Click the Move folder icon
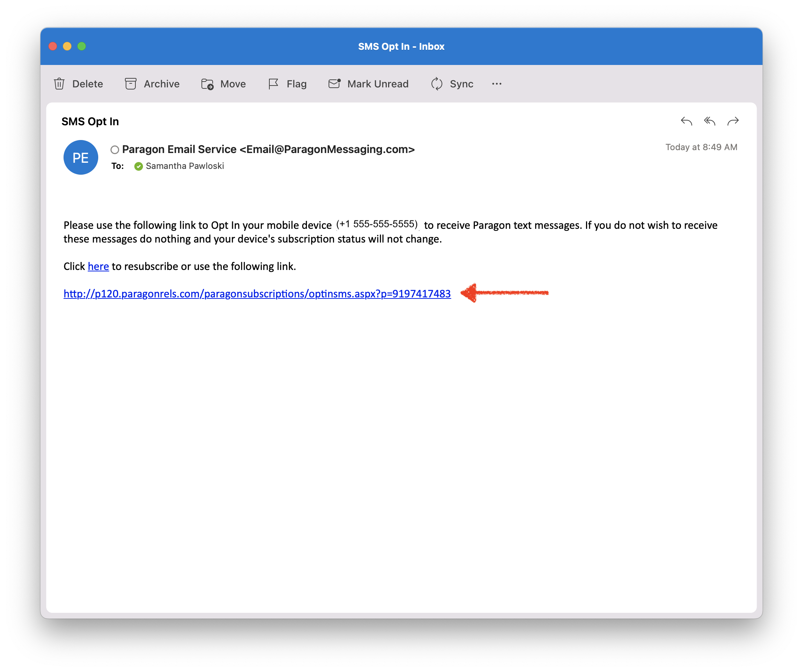Image resolution: width=803 pixels, height=672 pixels. 207,84
